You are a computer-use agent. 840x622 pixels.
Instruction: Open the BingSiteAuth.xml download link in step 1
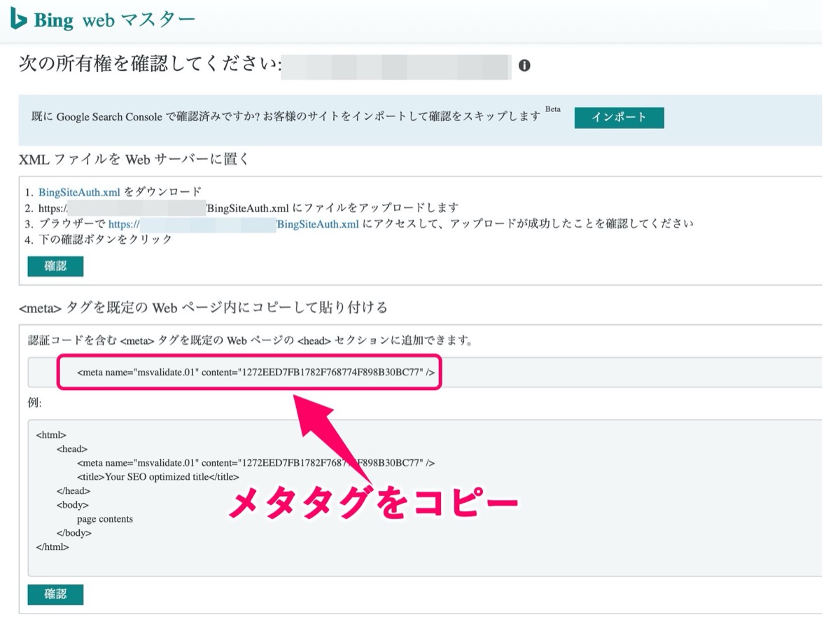point(80,191)
